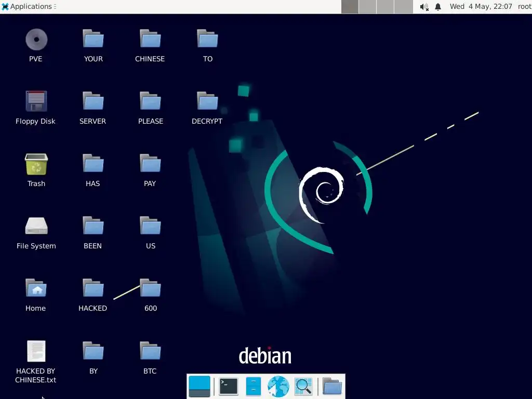Select the BTC folder
532x399 pixels.
[x=150, y=351]
